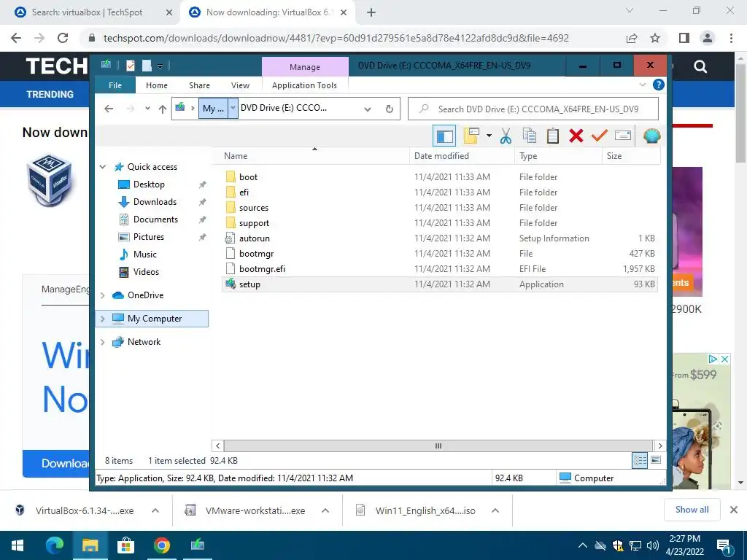Click the Explorer Help question mark icon
The height and width of the screenshot is (560, 747).
[659, 85]
